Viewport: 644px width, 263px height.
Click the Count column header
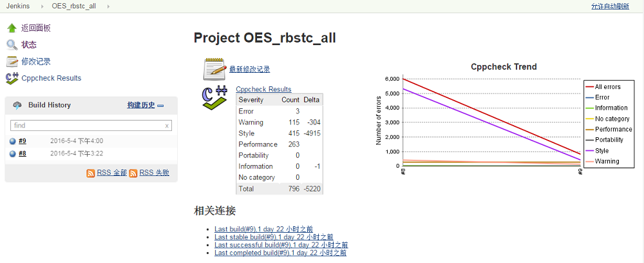click(290, 100)
